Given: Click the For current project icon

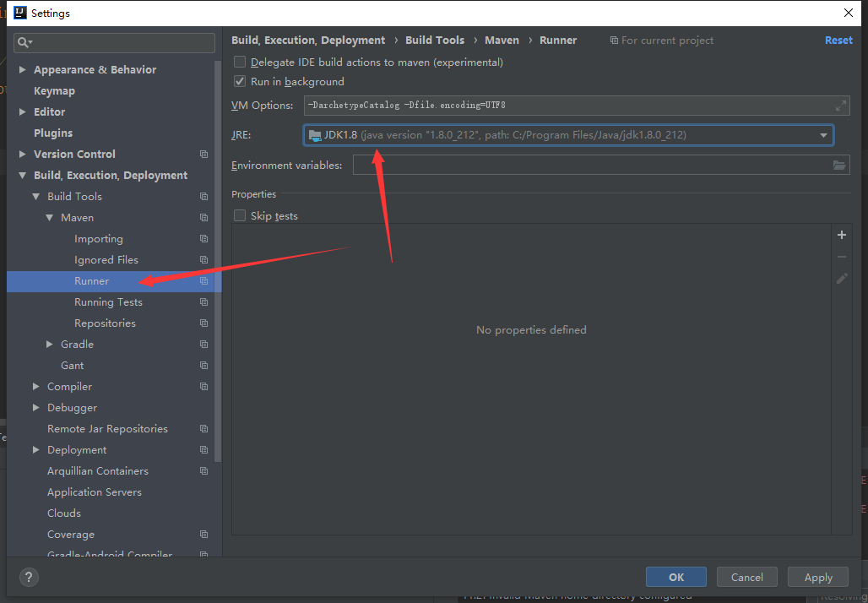Looking at the screenshot, I should [613, 41].
